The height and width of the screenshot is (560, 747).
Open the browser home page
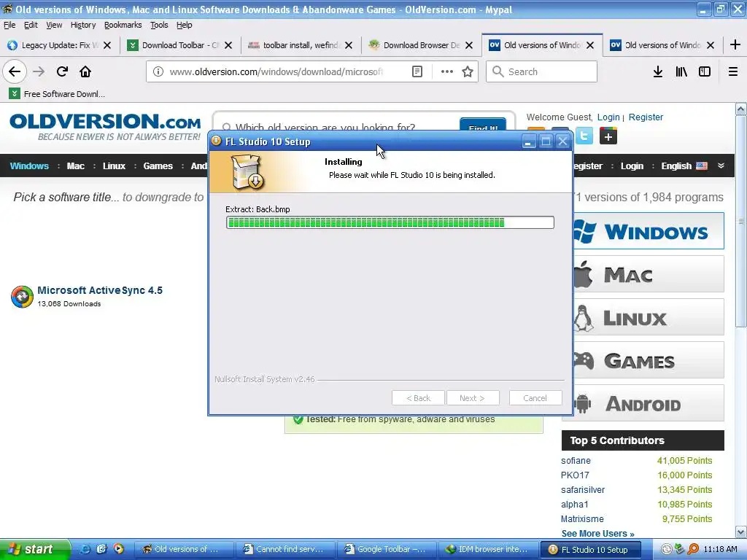coord(85,71)
